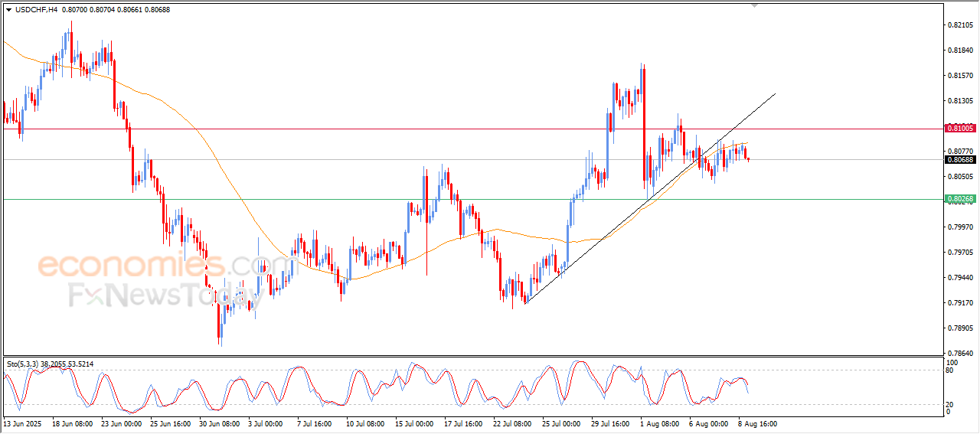Click the 0.79705 price axis value

(961, 253)
